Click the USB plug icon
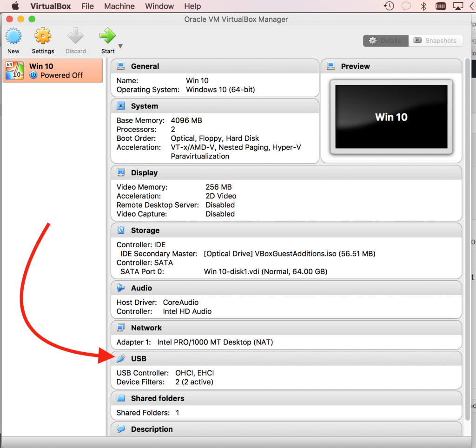Viewport: 476px width, 448px height. pos(121,358)
